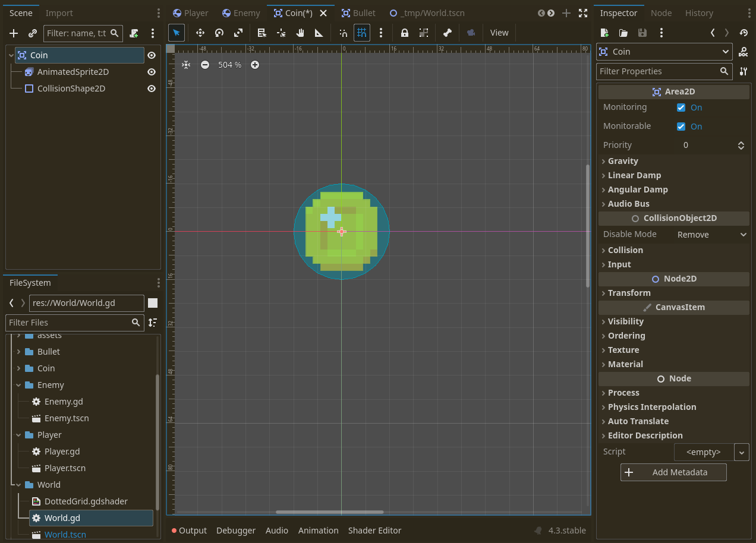Activate the Pan view tool
The height and width of the screenshot is (543, 756).
(300, 33)
